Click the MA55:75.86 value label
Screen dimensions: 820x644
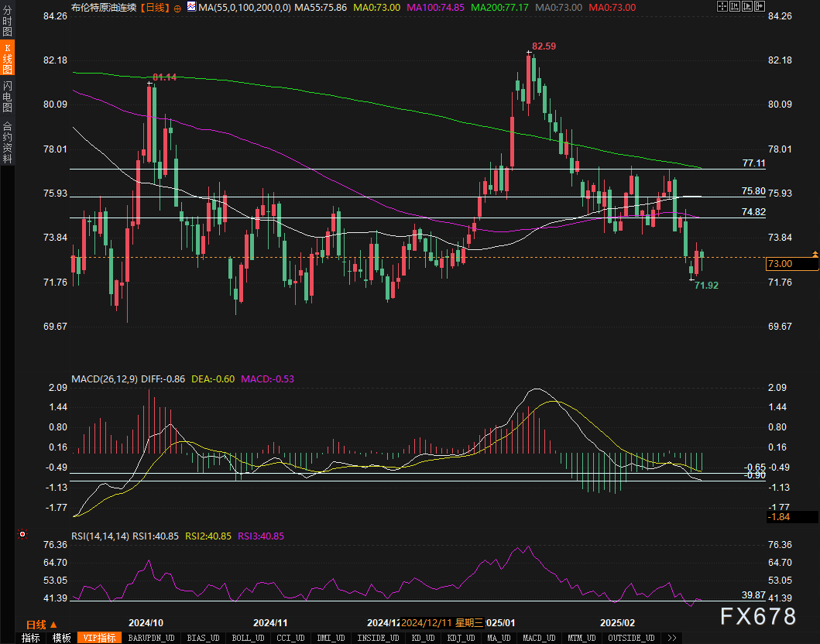pyautogui.click(x=321, y=7)
